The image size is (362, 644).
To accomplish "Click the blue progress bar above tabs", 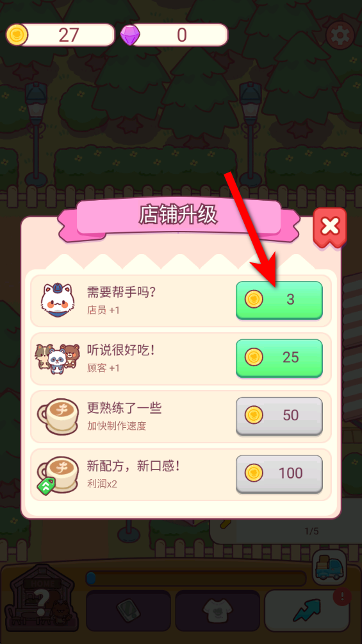I will click(196, 579).
